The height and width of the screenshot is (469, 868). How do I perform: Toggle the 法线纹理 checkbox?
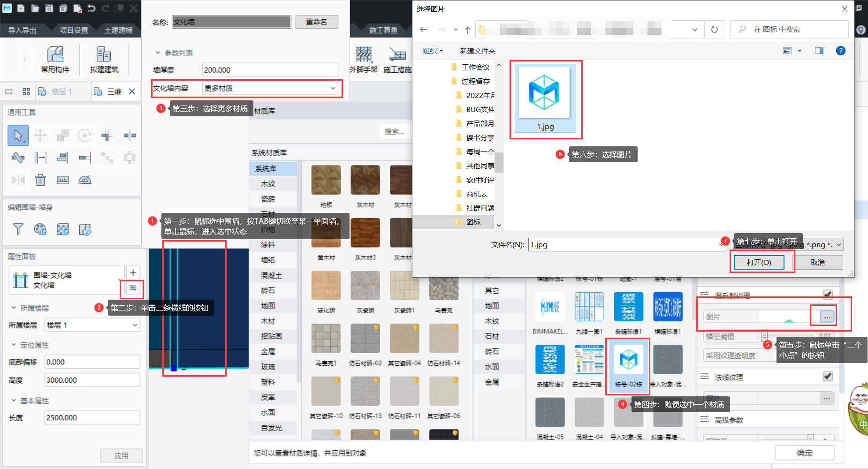828,377
